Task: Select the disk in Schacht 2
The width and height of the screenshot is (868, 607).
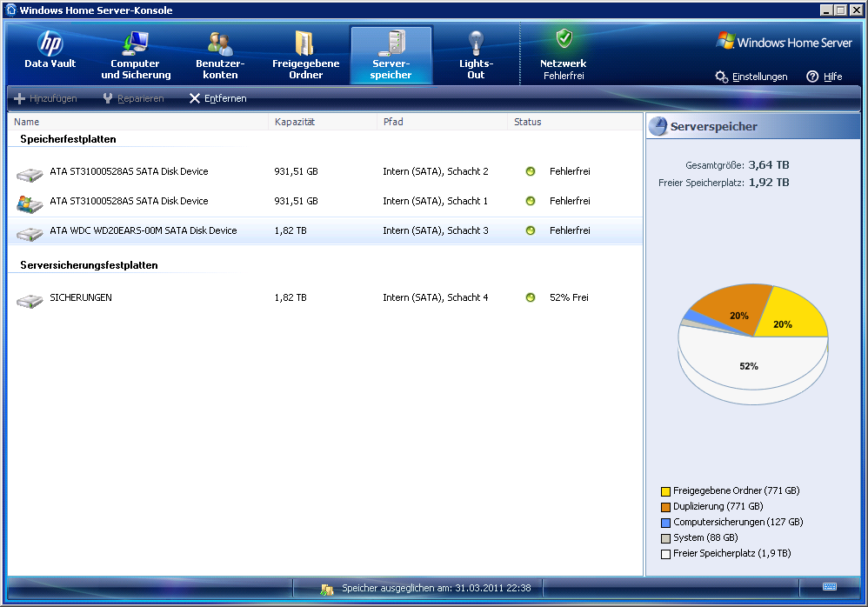Action: [129, 171]
